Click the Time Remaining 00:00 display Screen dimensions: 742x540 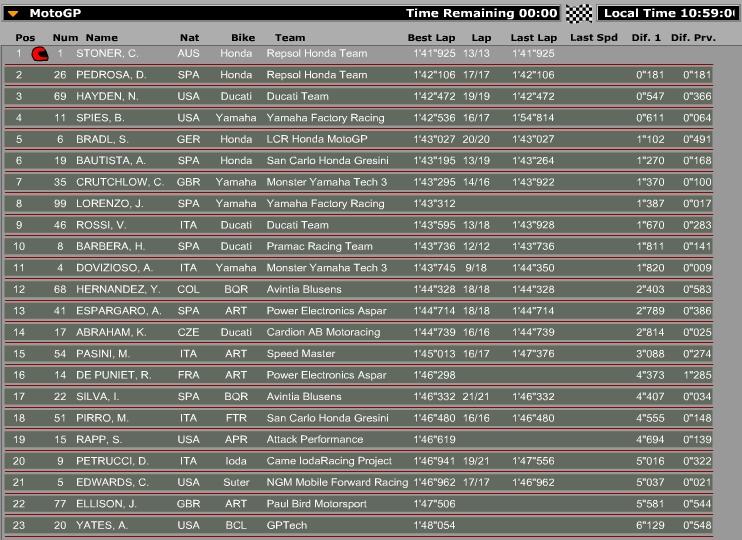click(482, 13)
